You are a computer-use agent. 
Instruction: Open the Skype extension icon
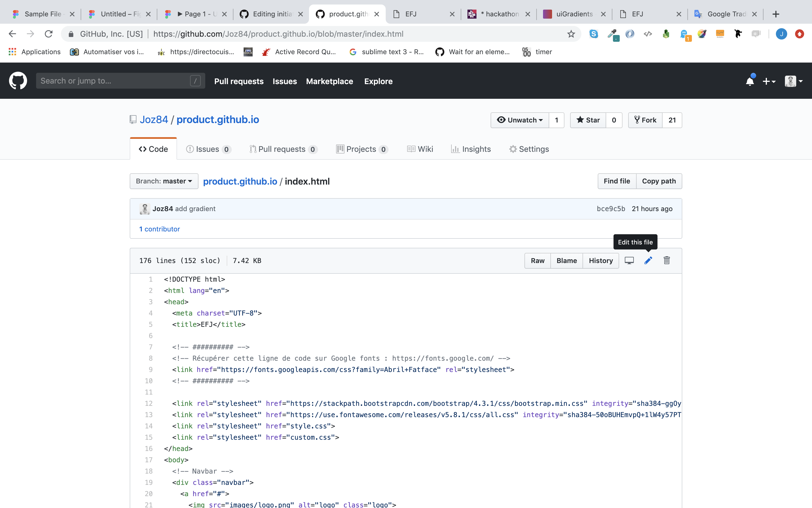pyautogui.click(x=593, y=34)
